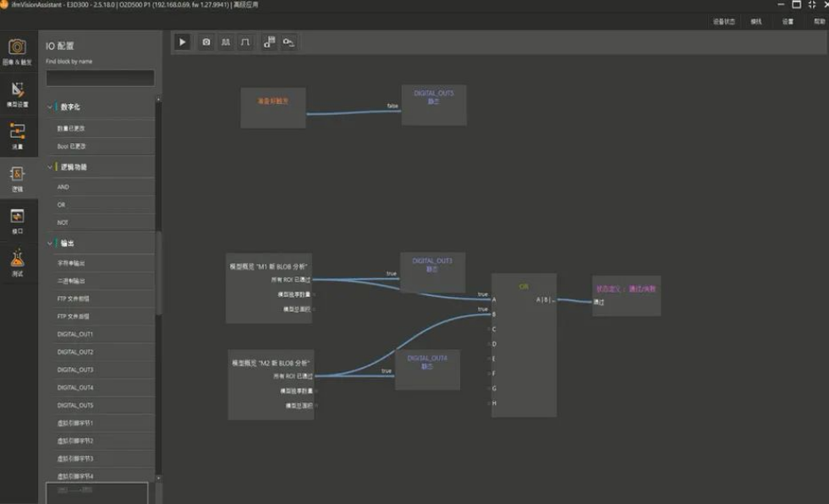Focus the Find block by name field
Viewport: 829px width, 504px height.
100,78
